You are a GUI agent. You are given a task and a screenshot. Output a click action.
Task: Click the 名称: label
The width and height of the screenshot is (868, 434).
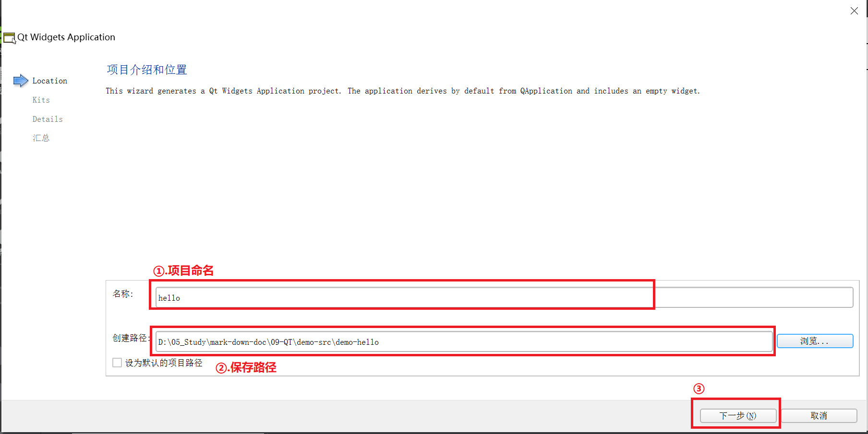coord(123,293)
